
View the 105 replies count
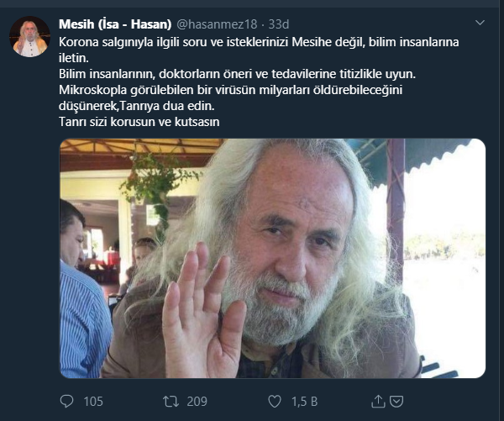tap(93, 402)
